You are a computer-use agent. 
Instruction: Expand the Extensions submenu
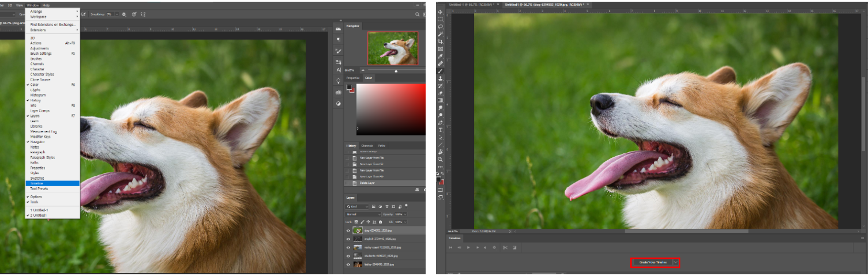[52, 30]
